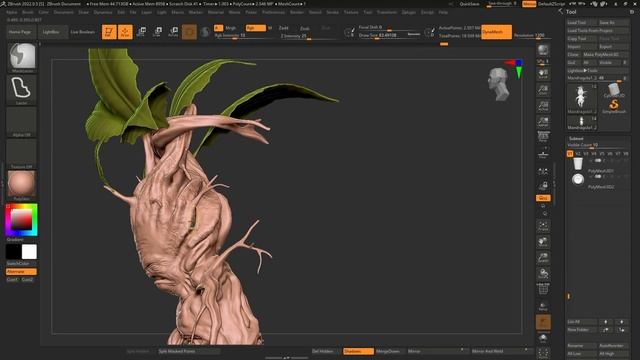Toggle Edit mode button

pyautogui.click(x=109, y=31)
